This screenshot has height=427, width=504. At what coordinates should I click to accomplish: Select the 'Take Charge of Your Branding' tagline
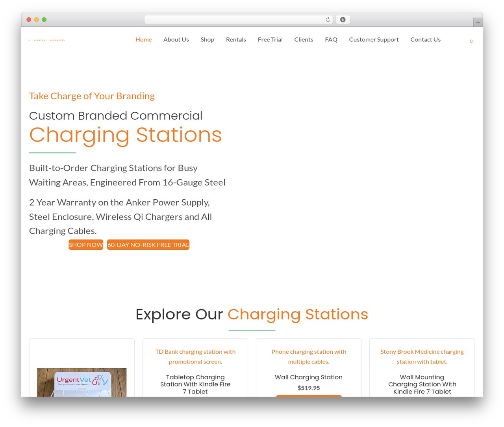92,96
